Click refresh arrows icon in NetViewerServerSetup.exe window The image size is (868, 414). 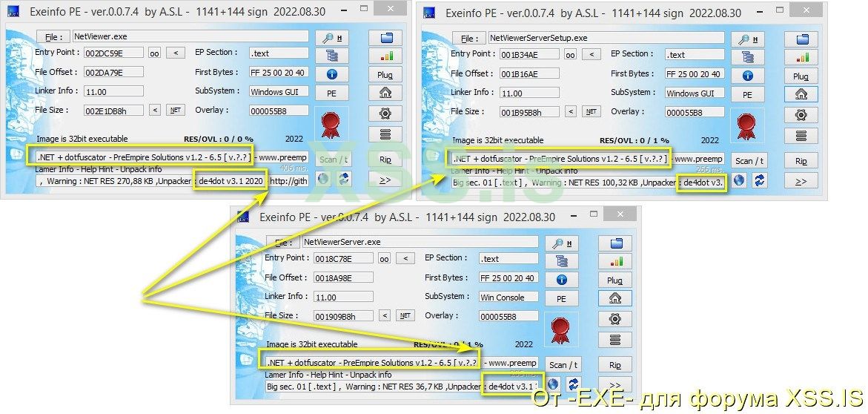[759, 180]
